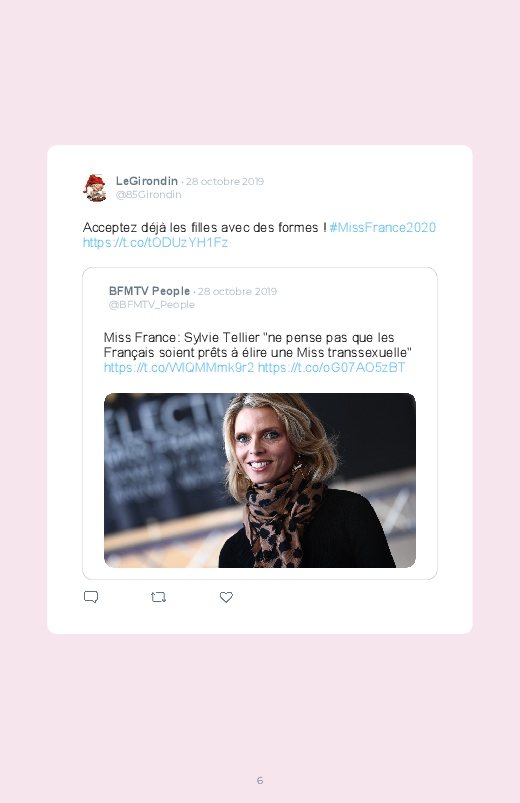Open the t.co/oG07AO5zBT link

[x=331, y=367]
